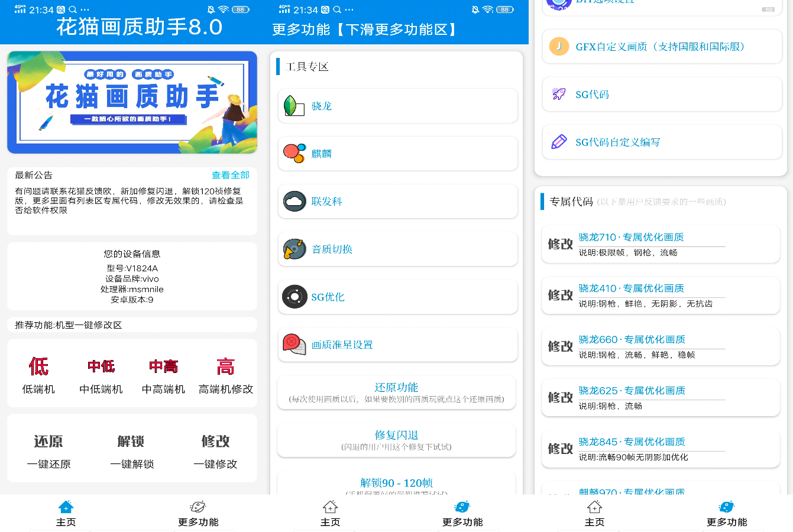Screen dimensions: 793x532
Task: Tap 修改 beside 骁龙845 专属优化画质
Action: click(561, 449)
